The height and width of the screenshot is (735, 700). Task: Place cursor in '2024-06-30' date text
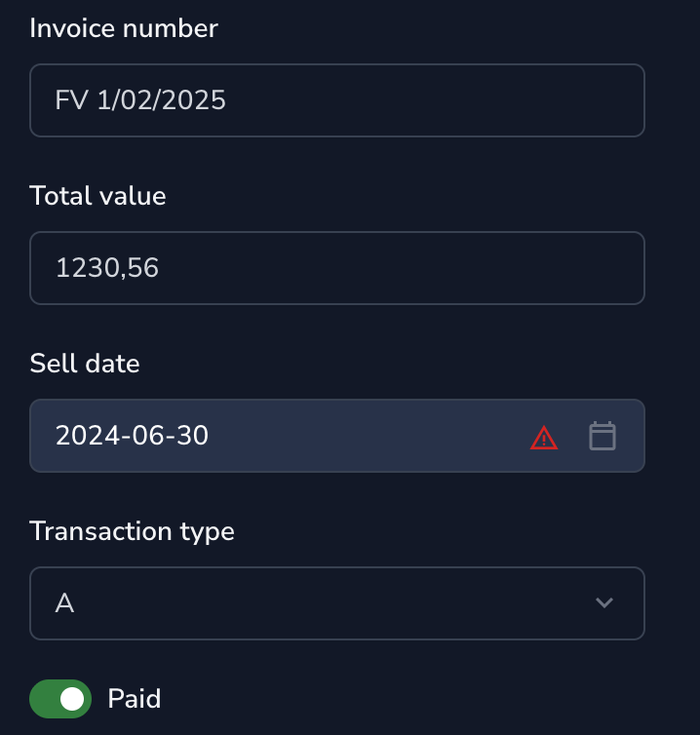(132, 436)
